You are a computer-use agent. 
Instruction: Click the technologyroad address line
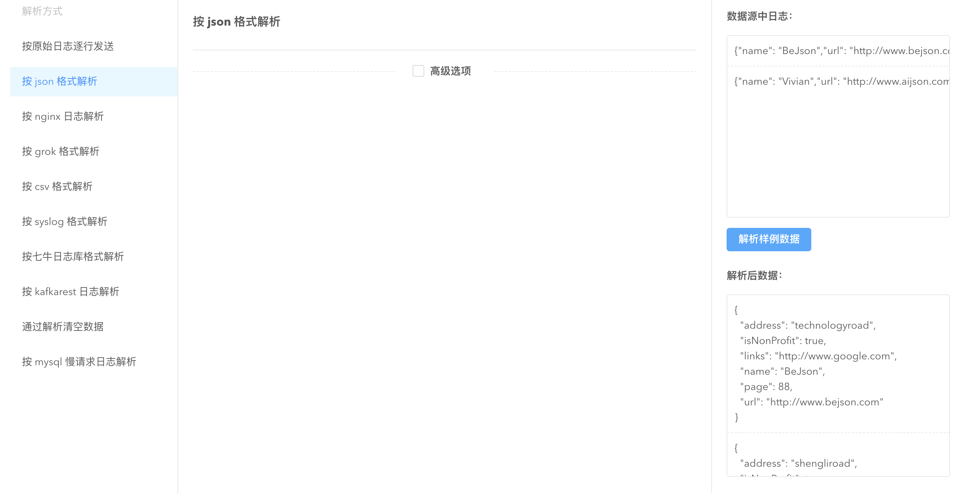(x=808, y=325)
